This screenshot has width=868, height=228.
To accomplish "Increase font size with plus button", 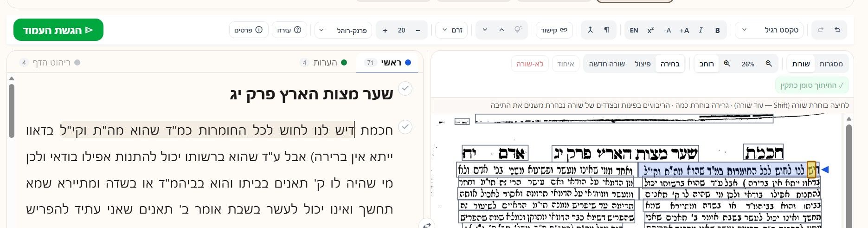I will [385, 30].
